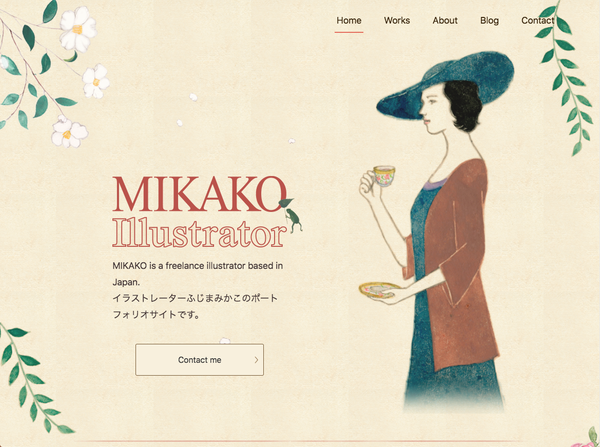Click the saucer held in her lower hand
Screen dimensions: 600x447
[380, 290]
